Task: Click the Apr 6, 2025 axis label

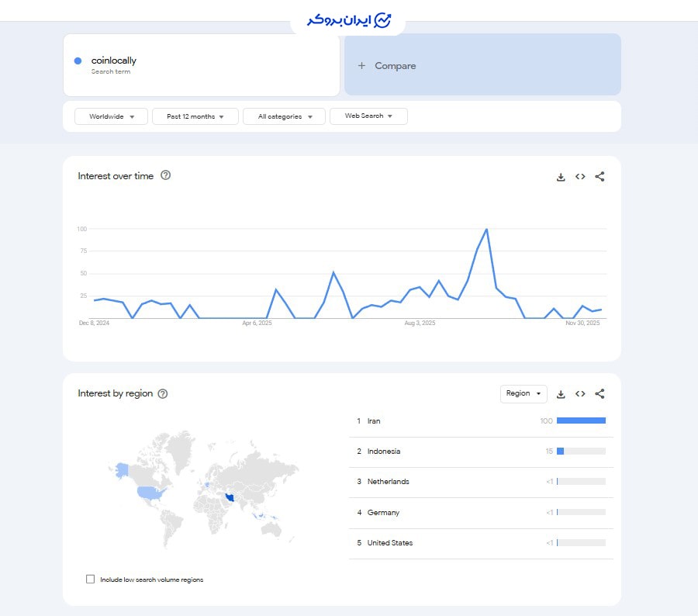Action: click(257, 323)
